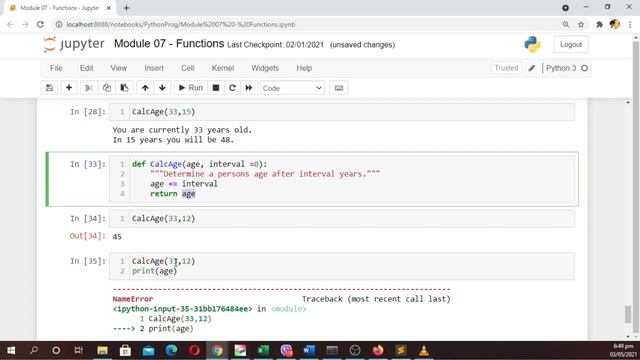Click the notebook vertical scrollbar thumb
Viewport: 640px width, 360px height.
pos(628,314)
